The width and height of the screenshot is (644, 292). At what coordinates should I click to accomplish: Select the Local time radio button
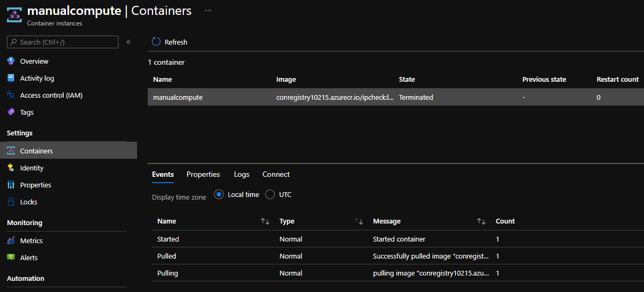pyautogui.click(x=219, y=194)
